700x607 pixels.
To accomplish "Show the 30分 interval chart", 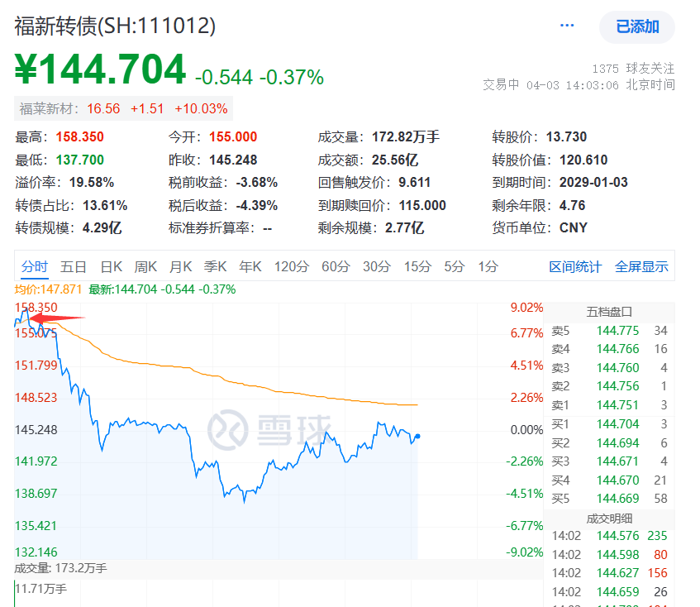I will [x=377, y=266].
